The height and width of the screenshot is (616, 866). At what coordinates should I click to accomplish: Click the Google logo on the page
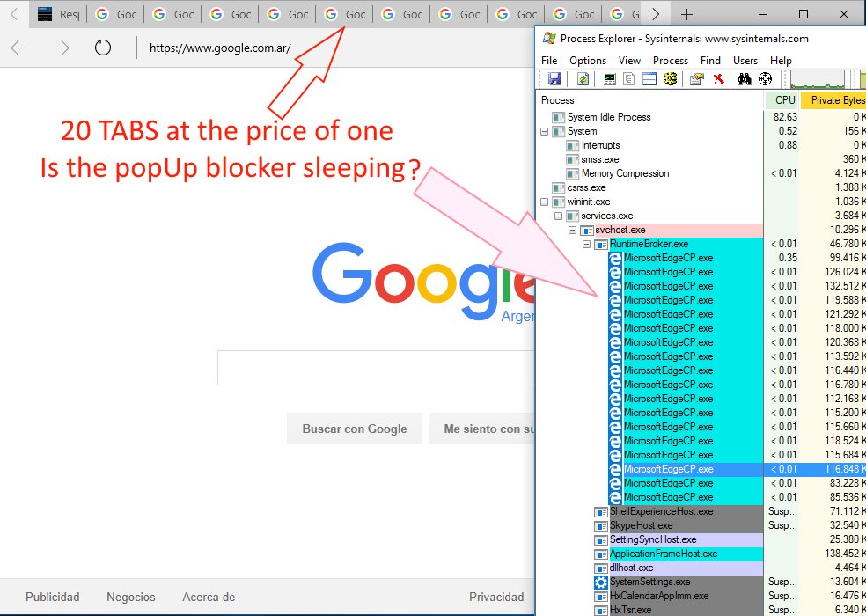pos(423,281)
